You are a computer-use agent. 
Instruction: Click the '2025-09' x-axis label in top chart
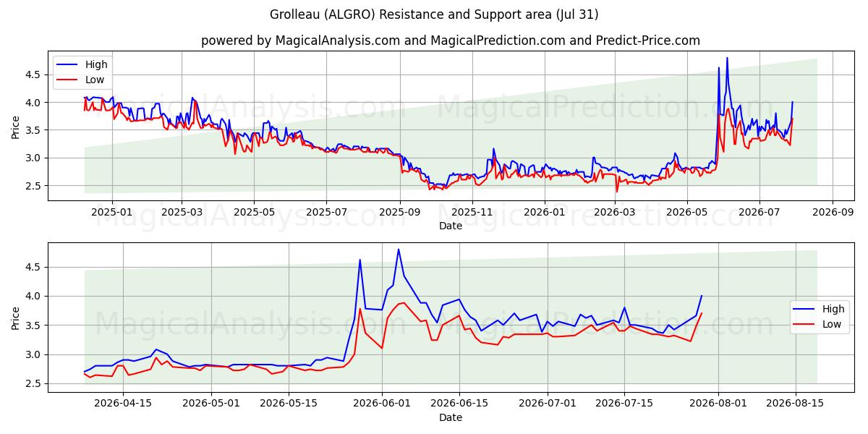click(399, 212)
